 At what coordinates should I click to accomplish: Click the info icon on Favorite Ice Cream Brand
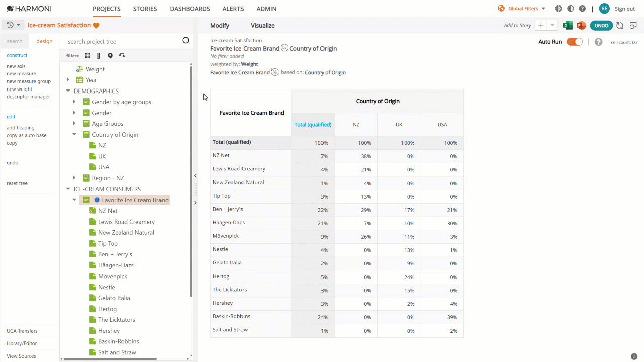(97, 200)
